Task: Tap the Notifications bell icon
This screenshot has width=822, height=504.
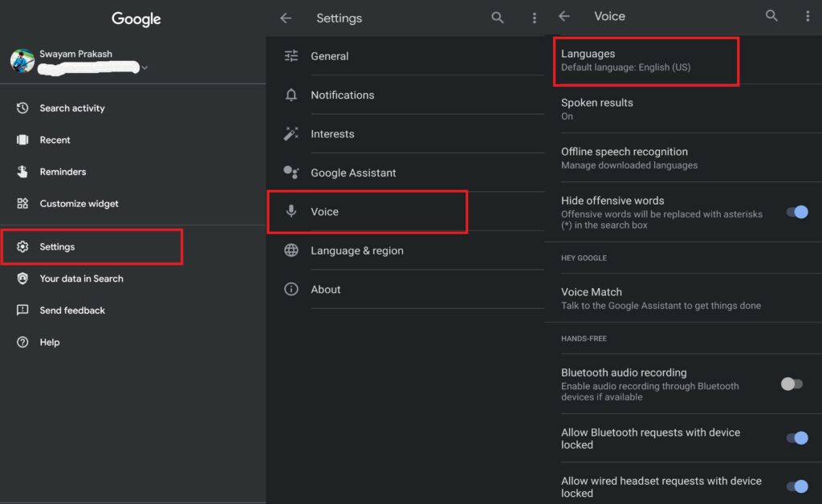Action: tap(291, 95)
